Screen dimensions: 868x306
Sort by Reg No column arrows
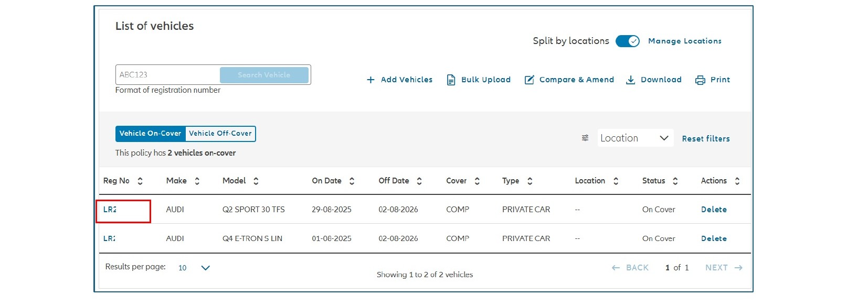tap(140, 181)
